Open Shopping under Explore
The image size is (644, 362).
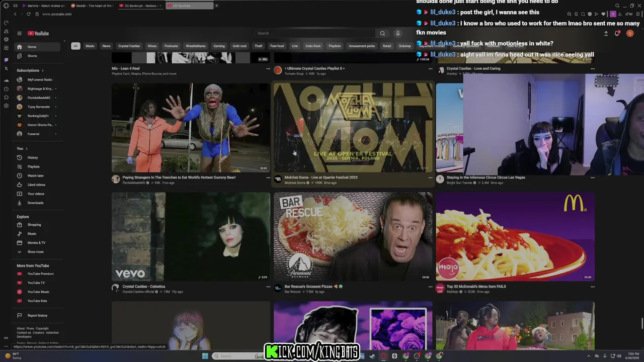pyautogui.click(x=38, y=225)
